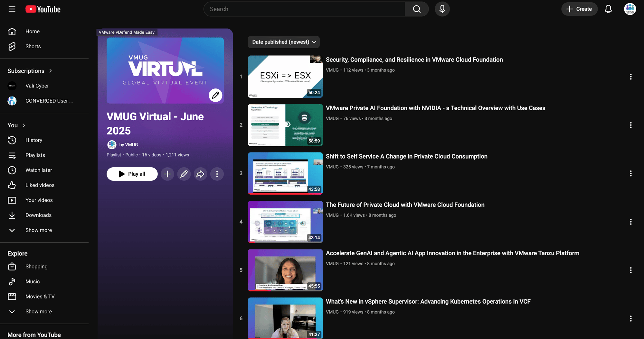Open options menu for the ESXi video
This screenshot has height=339, width=644.
point(630,77)
